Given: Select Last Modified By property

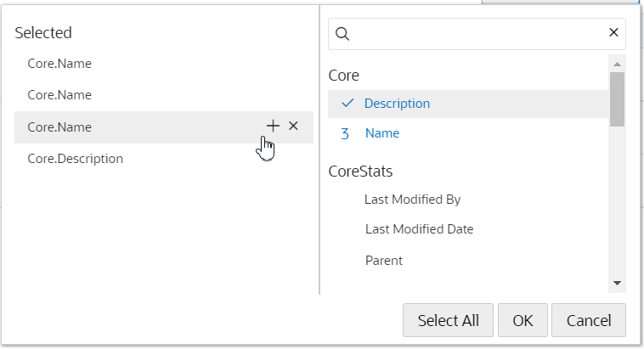Looking at the screenshot, I should click(412, 200).
